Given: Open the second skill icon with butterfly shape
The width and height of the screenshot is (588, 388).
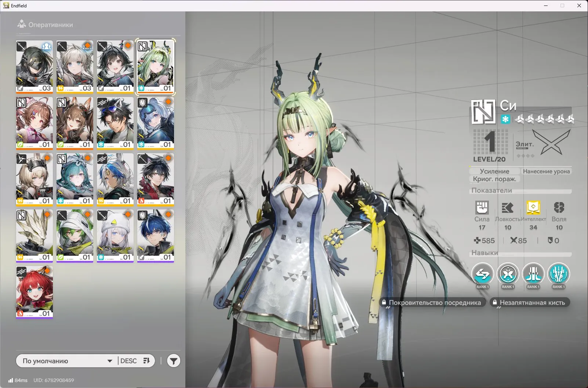Looking at the screenshot, I should click(508, 274).
